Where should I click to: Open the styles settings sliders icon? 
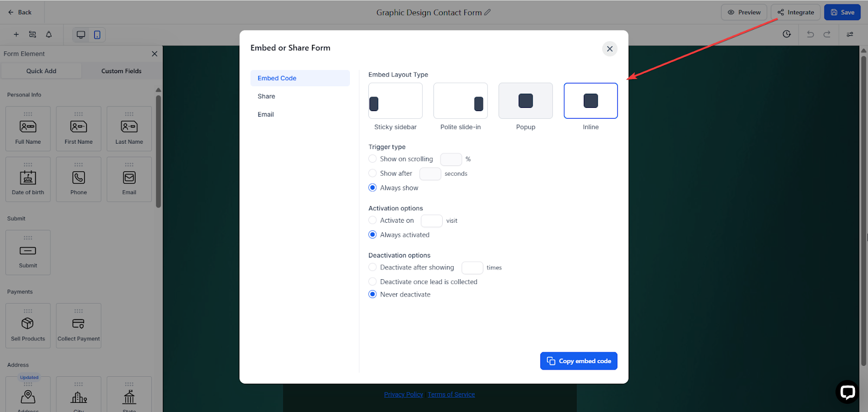(x=850, y=34)
